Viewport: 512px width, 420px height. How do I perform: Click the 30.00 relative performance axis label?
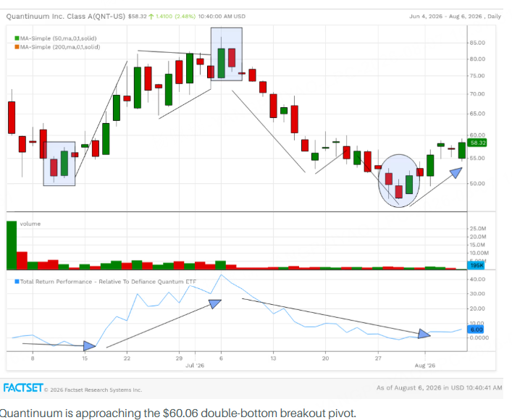(x=477, y=293)
